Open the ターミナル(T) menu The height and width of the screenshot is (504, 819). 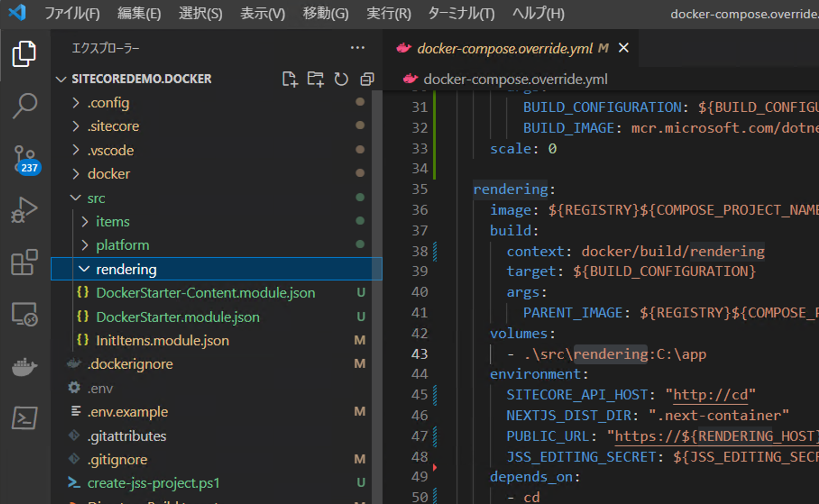click(x=461, y=14)
